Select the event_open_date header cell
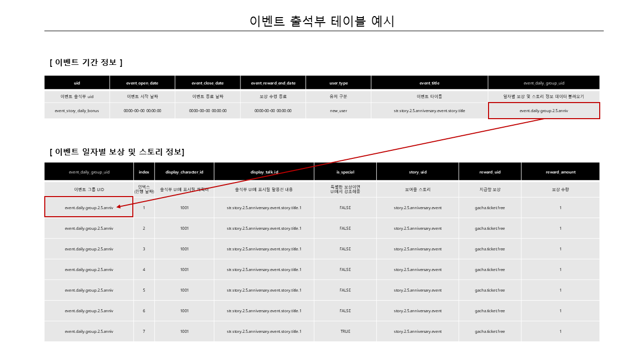The height and width of the screenshot is (362, 644). [x=142, y=83]
